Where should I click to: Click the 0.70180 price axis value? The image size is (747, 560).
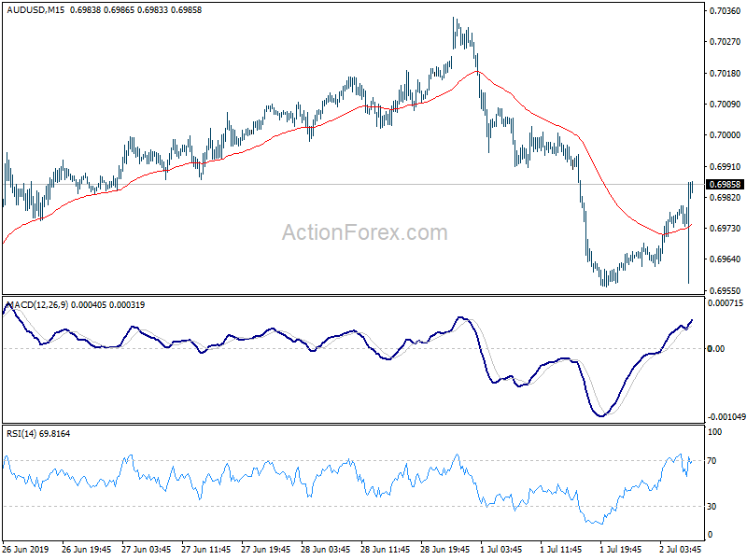725,74
